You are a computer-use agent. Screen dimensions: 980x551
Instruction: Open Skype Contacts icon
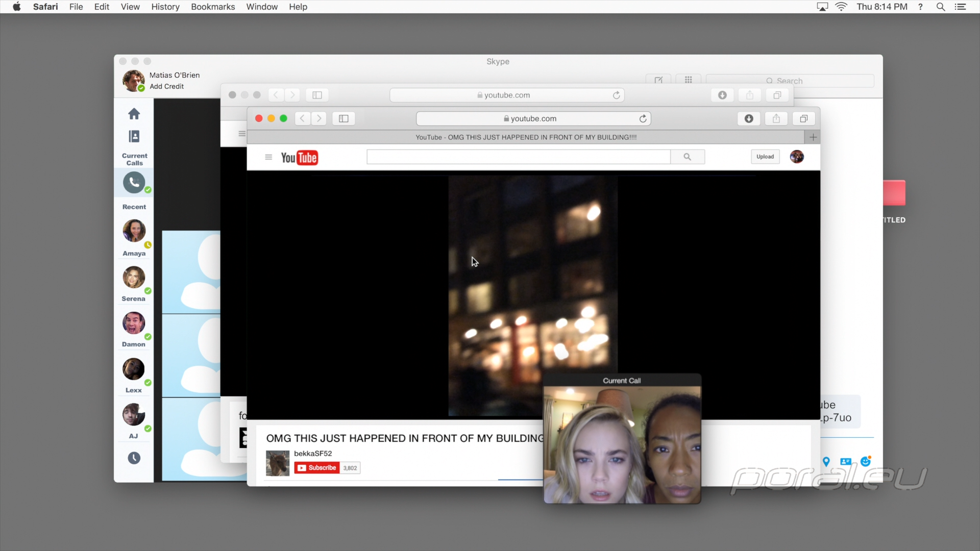tap(134, 136)
